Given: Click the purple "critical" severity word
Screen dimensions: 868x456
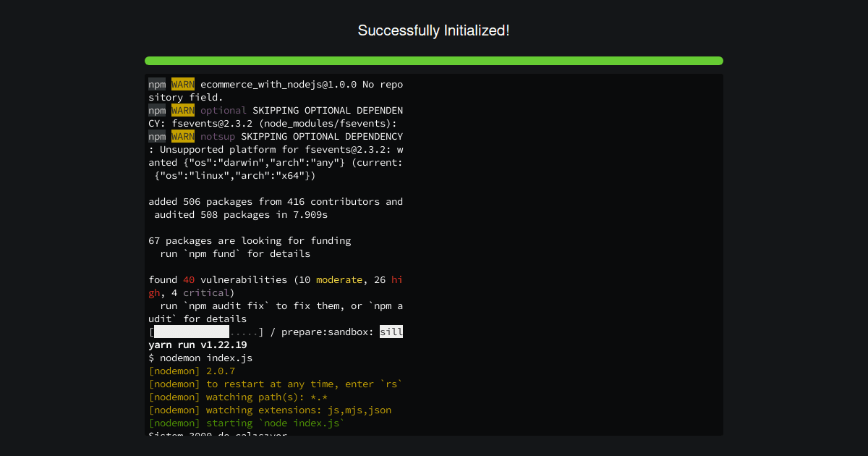Looking at the screenshot, I should click(x=206, y=292).
